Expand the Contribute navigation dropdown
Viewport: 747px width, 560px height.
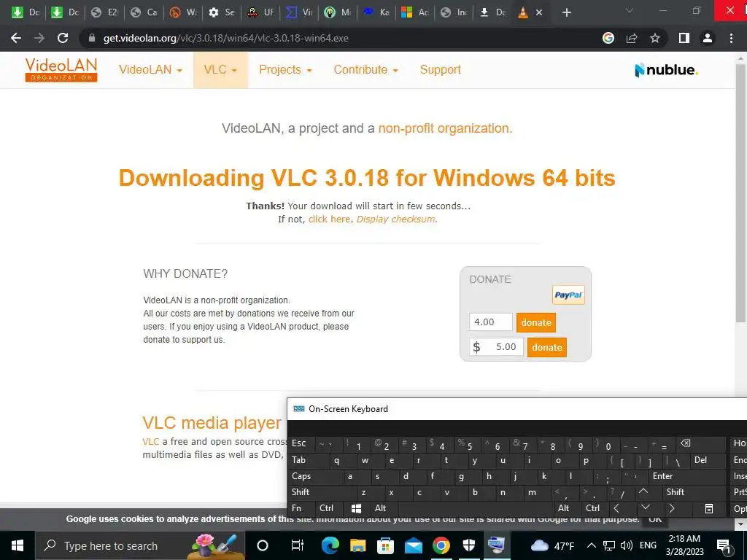pyautogui.click(x=366, y=69)
